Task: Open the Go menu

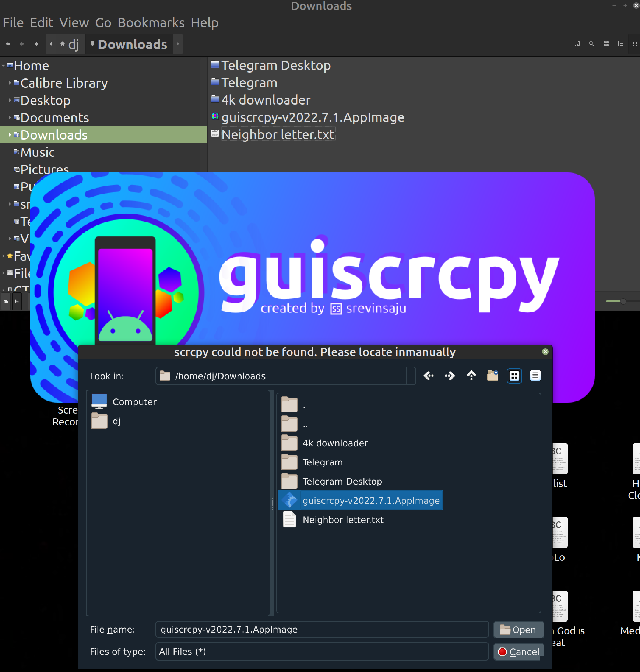Action: 103,22
